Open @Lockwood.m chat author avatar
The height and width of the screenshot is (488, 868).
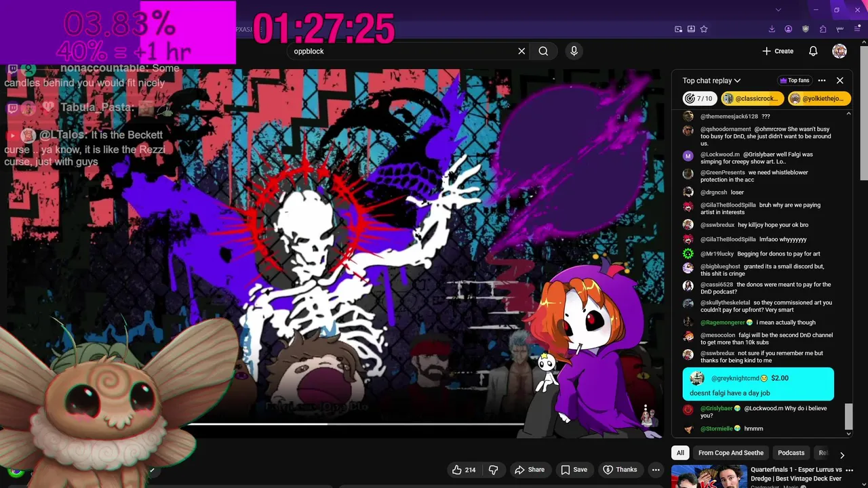coord(688,156)
